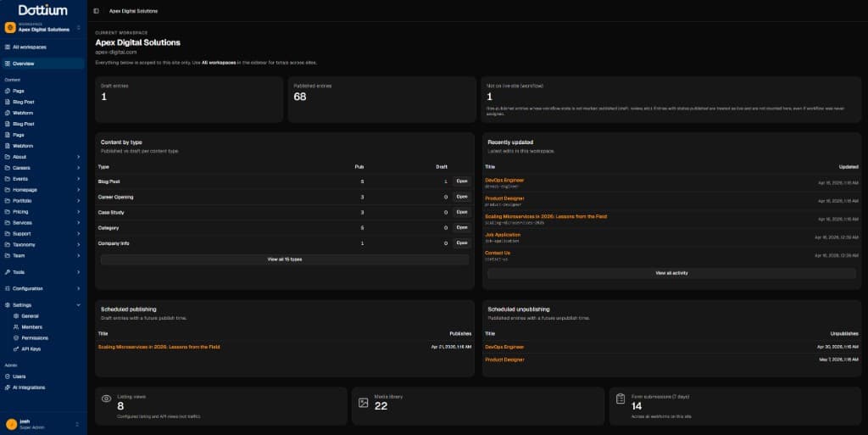Select Overview in the sidebar
The height and width of the screenshot is (435, 868).
click(x=24, y=64)
